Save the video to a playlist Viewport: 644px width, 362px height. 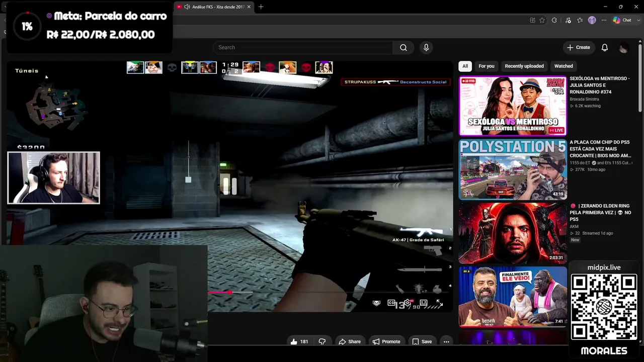pos(422,341)
